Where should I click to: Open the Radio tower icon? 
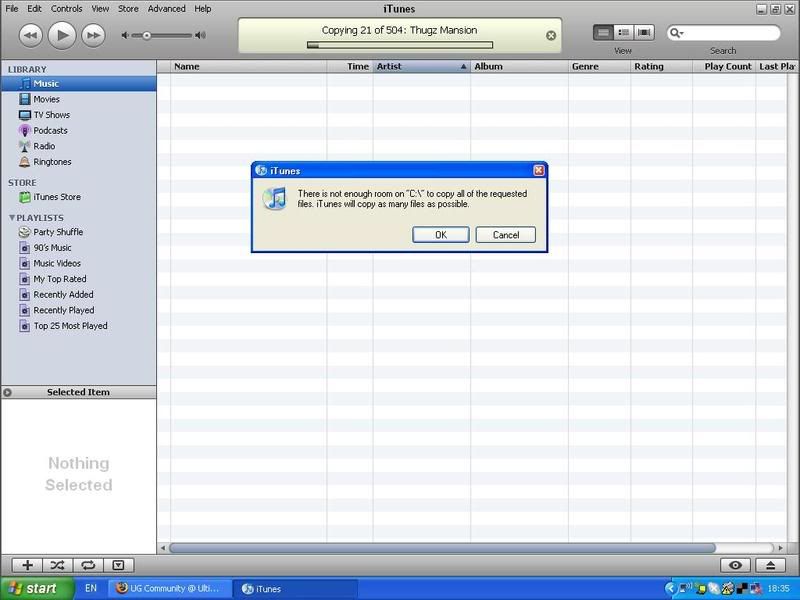pos(24,146)
